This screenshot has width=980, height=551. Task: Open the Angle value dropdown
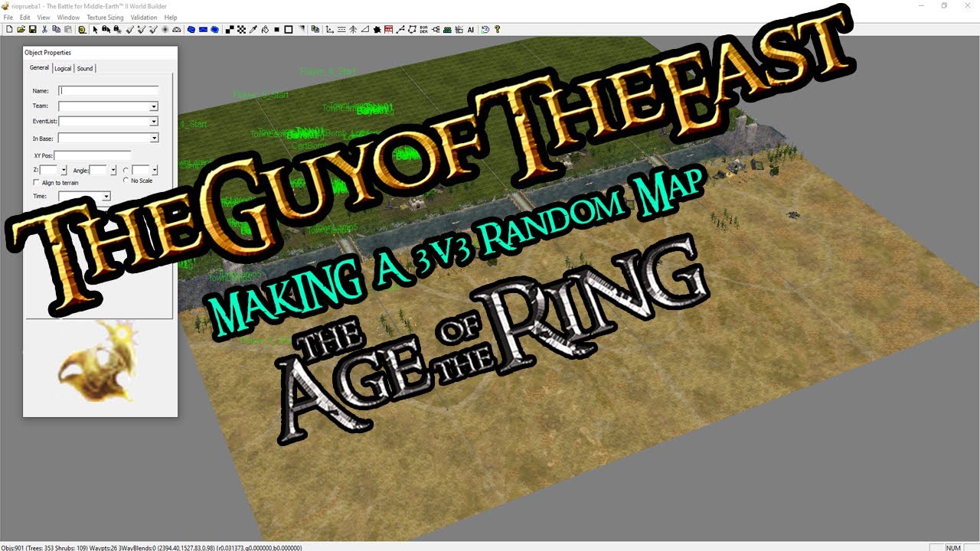[113, 170]
